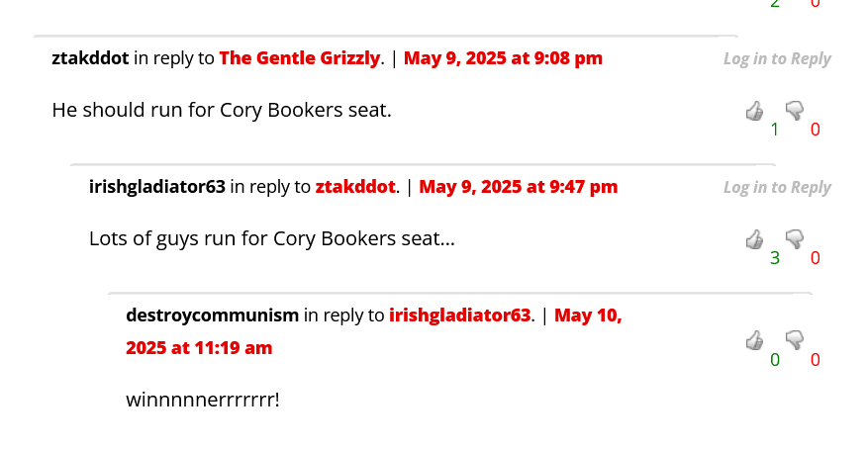Thumbs down irishgladiator63's comment

[x=794, y=238]
